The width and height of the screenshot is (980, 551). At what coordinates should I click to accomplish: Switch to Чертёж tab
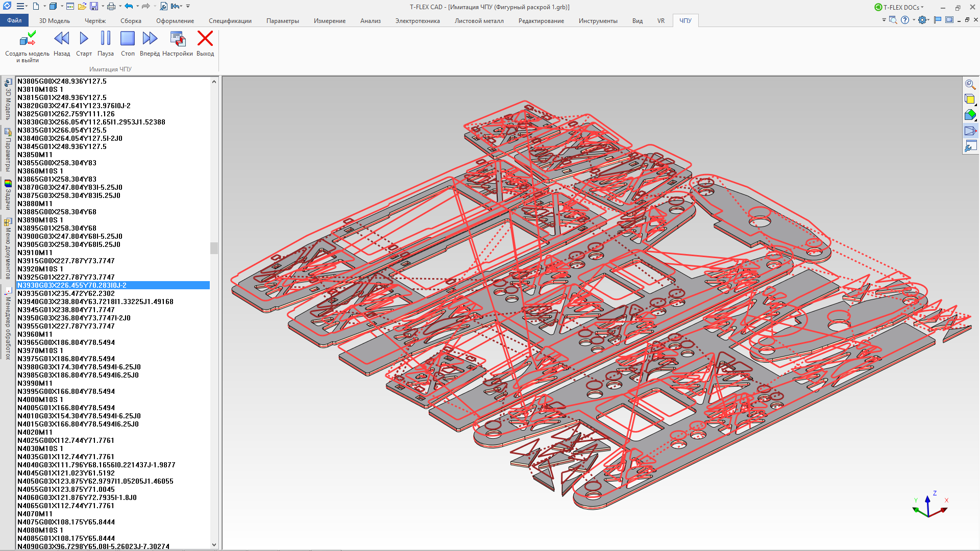95,21
